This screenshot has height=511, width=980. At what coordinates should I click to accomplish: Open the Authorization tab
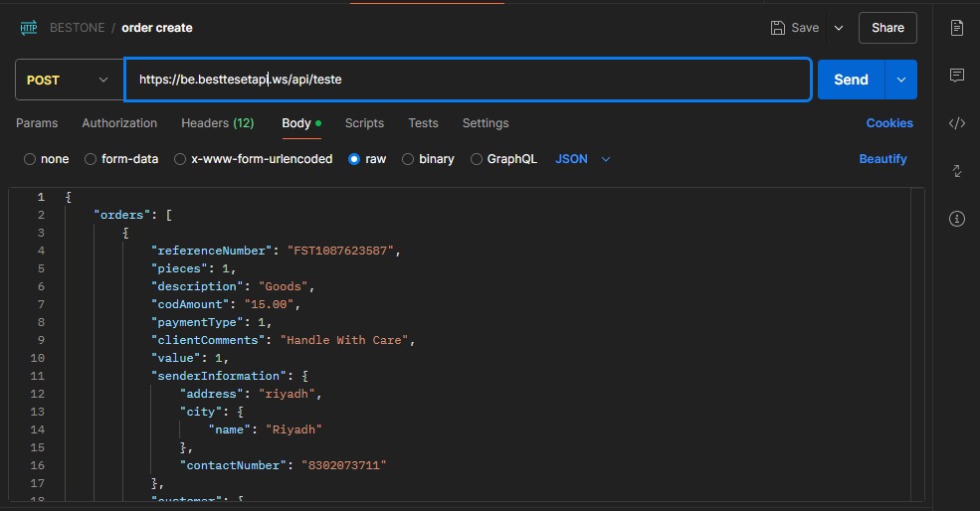coord(119,123)
